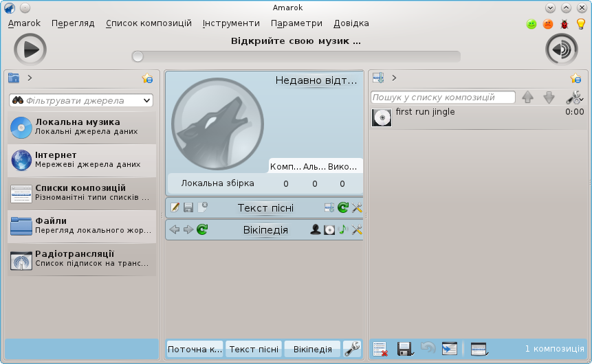The height and width of the screenshot is (364, 592).
Task: Open the Вікіпедія applet settings wrench
Action: coord(357,229)
